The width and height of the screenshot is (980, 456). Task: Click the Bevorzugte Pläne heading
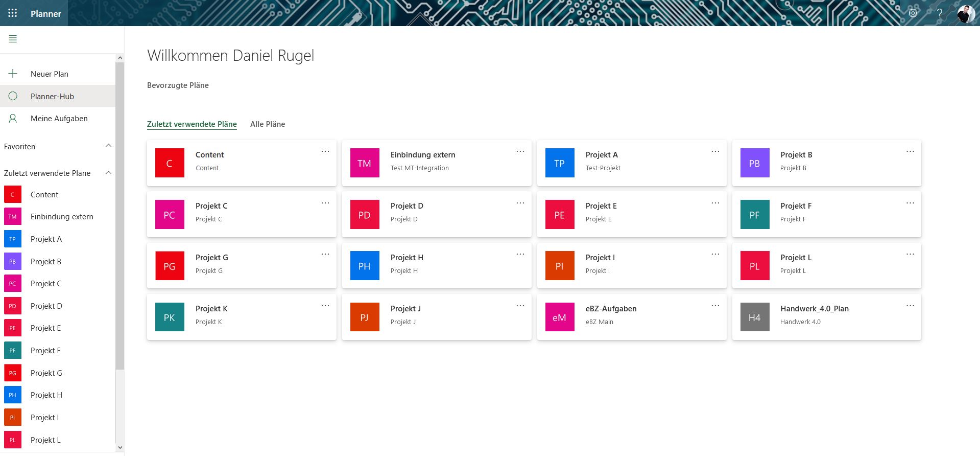coord(178,85)
